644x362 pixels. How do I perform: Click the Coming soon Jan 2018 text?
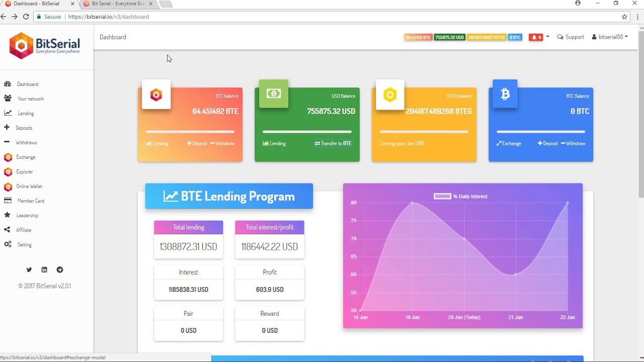[x=401, y=144]
